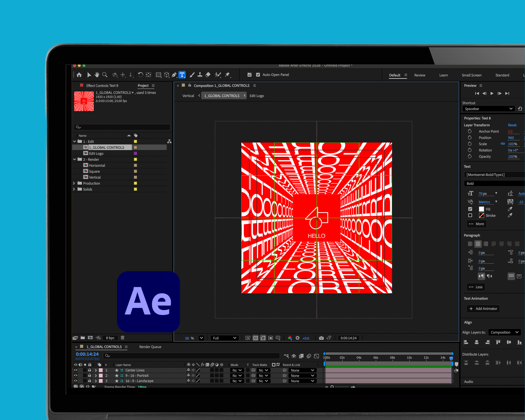This screenshot has width=525, height=420.
Task: Take snapshot with the camera icon
Action: tap(321, 338)
